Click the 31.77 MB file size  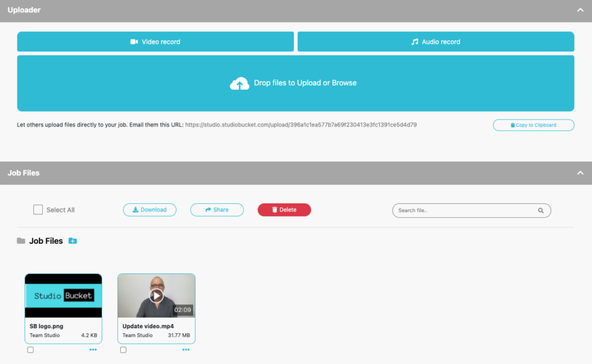click(179, 335)
